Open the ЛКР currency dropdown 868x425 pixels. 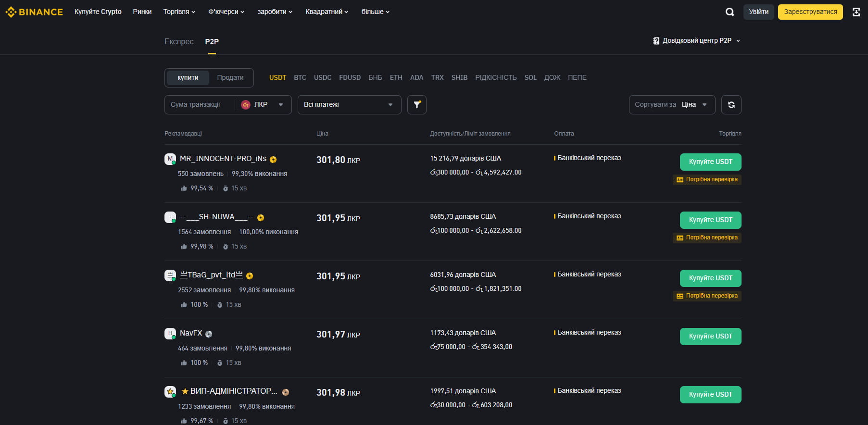(x=263, y=105)
